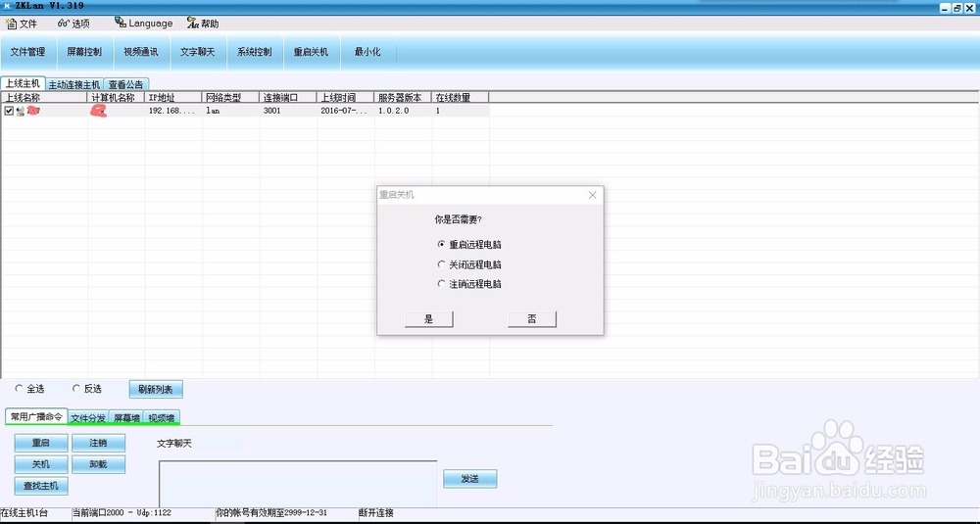980x524 pixels.
Task: Switch to the 主动连接主机 tab
Action: tap(74, 84)
